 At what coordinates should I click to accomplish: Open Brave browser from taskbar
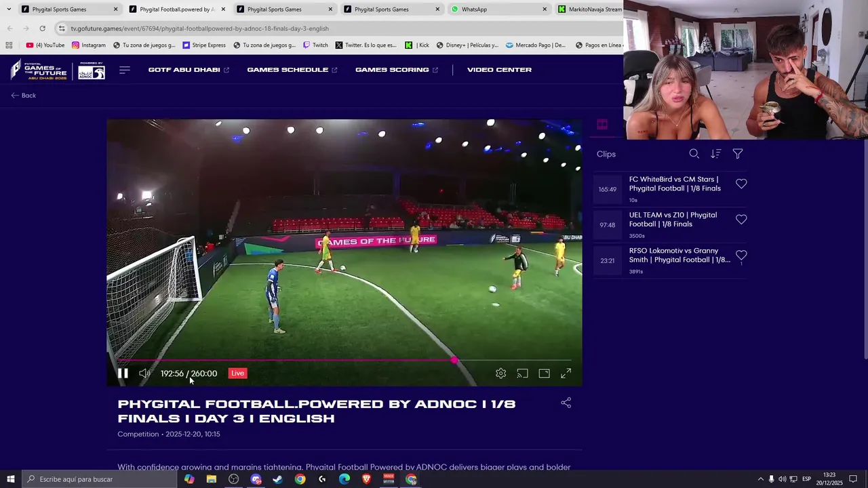(x=366, y=479)
